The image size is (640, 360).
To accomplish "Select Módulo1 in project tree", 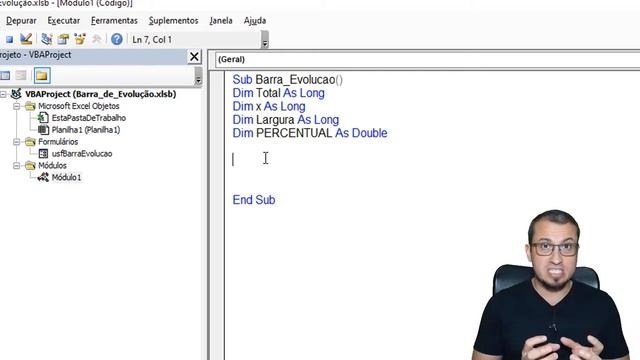I will click(66, 177).
